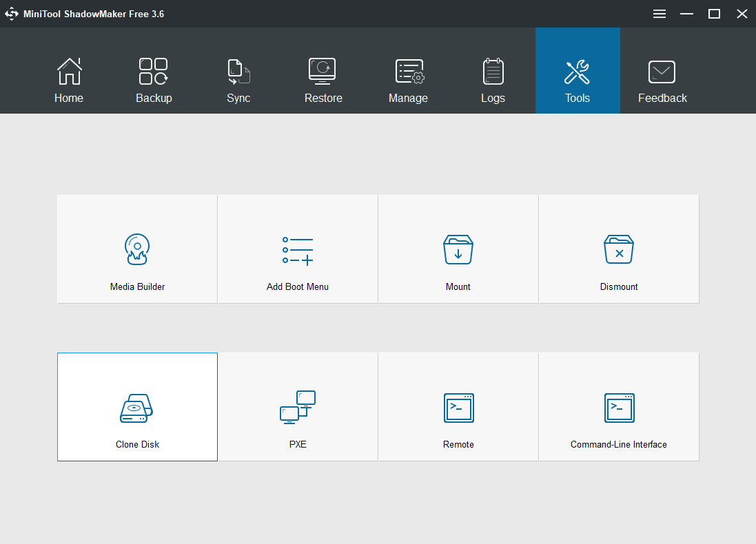Select the highlighted Clone Disk tile

click(136, 407)
